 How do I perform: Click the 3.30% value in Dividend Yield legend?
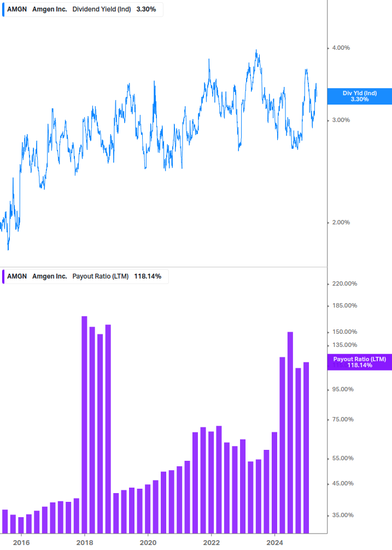[x=146, y=9]
